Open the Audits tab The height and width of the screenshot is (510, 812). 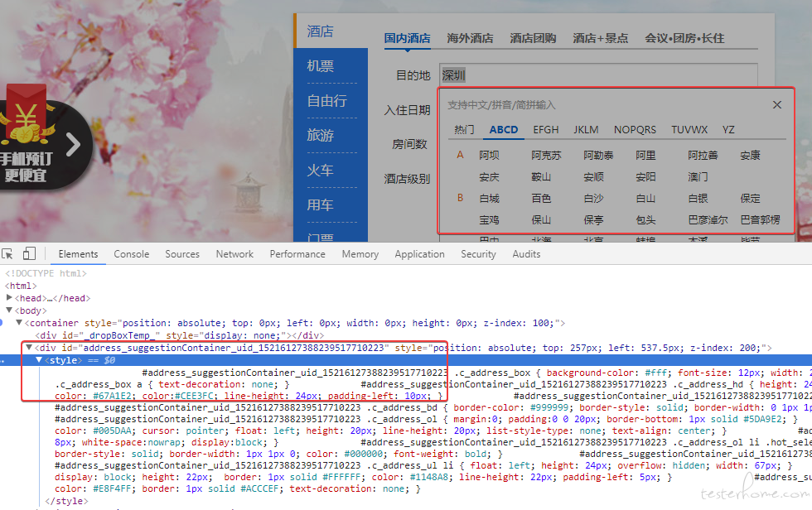(x=526, y=254)
